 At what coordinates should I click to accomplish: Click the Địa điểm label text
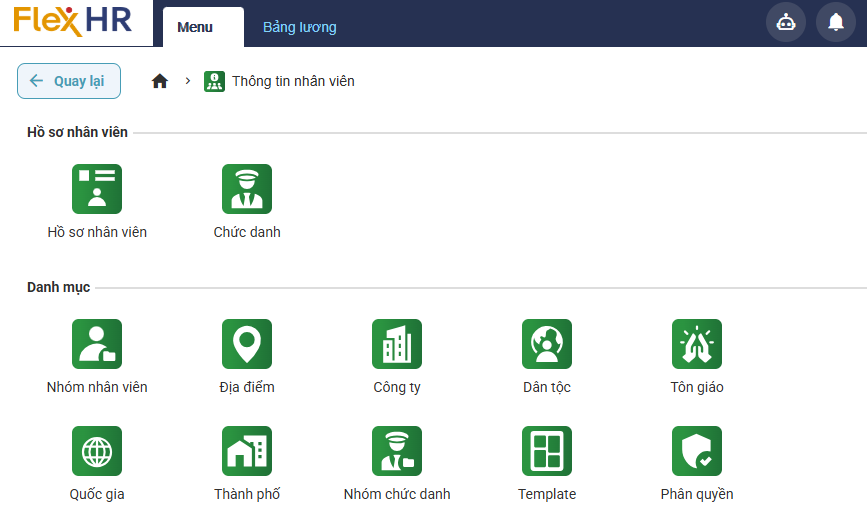[x=247, y=387]
